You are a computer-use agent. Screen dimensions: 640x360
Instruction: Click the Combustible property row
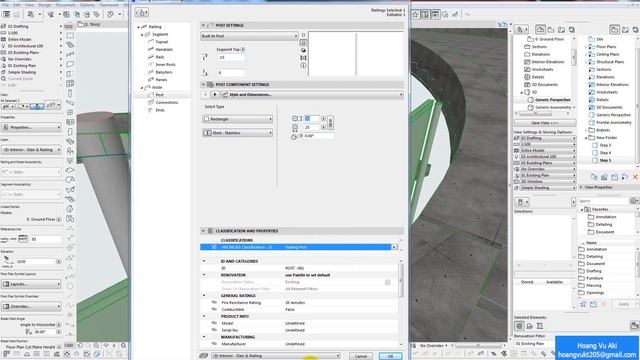click(x=298, y=310)
